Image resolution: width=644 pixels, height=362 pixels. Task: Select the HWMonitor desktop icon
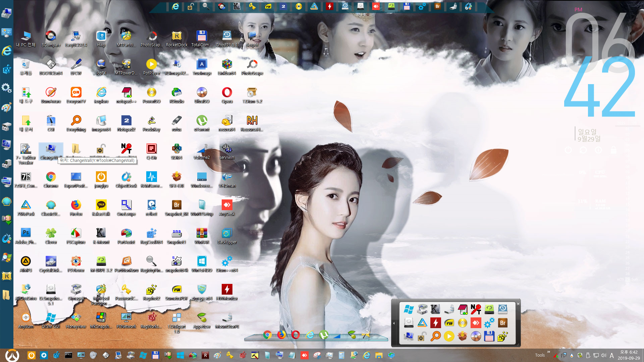coord(227,292)
